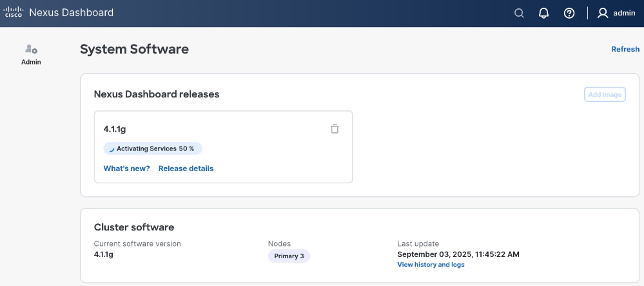Screen dimensions: 644x286
Task: Select the 4.1.1g release card title
Action: (115, 129)
